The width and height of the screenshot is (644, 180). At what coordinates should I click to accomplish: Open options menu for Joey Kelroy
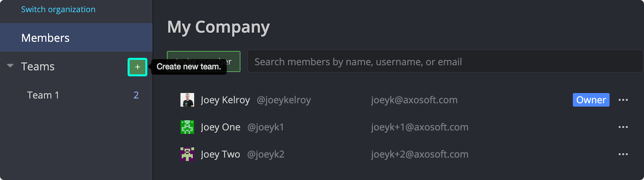tap(623, 100)
